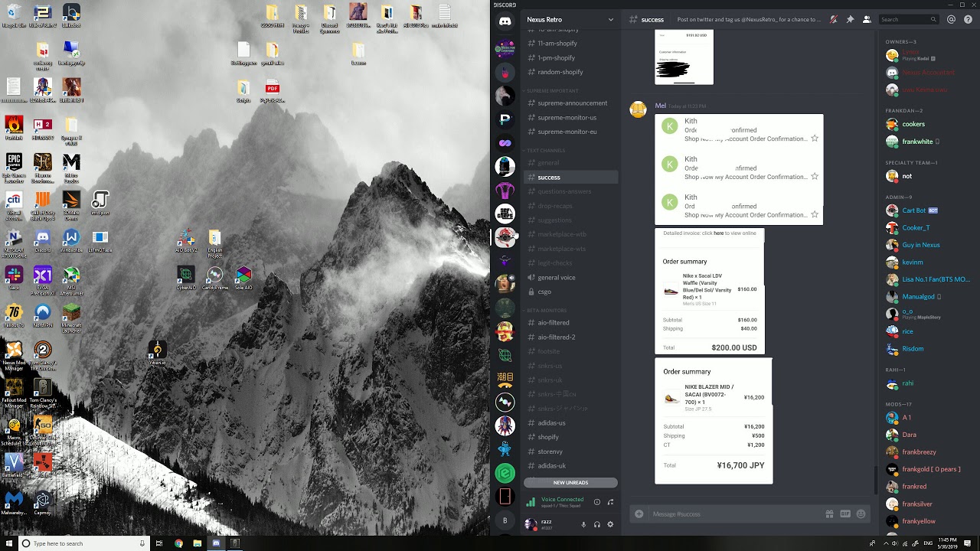Open Mel's user profile name
This screenshot has width=980, height=551.
[660, 106]
